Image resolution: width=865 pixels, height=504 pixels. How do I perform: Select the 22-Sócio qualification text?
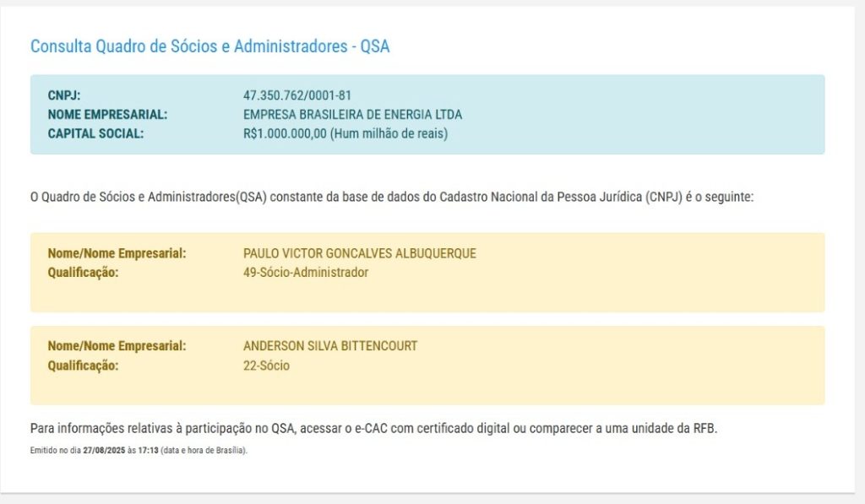(266, 365)
